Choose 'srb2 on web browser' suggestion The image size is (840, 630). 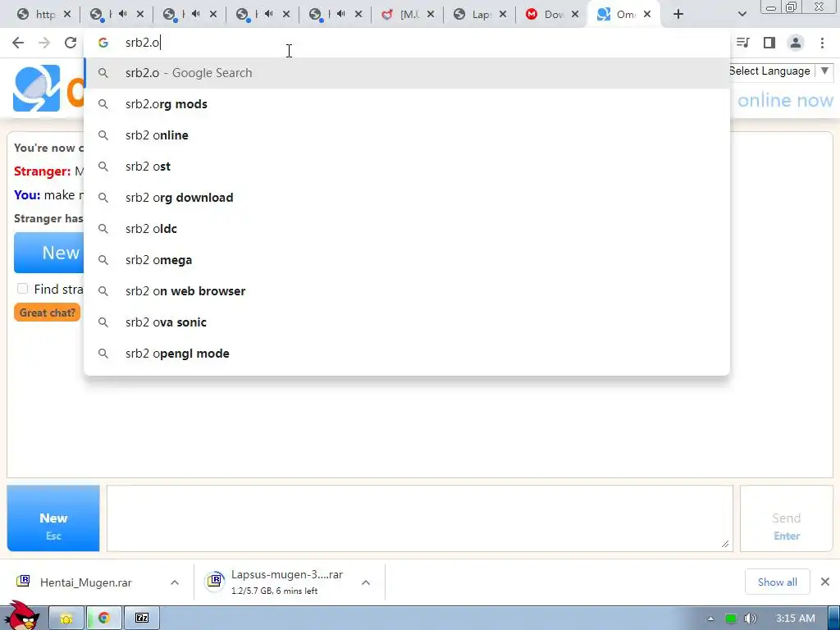407,291
